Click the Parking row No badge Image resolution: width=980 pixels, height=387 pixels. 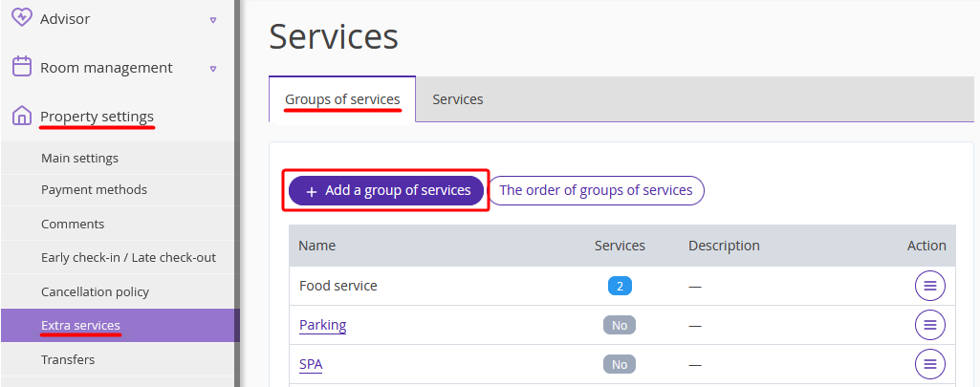pos(620,325)
